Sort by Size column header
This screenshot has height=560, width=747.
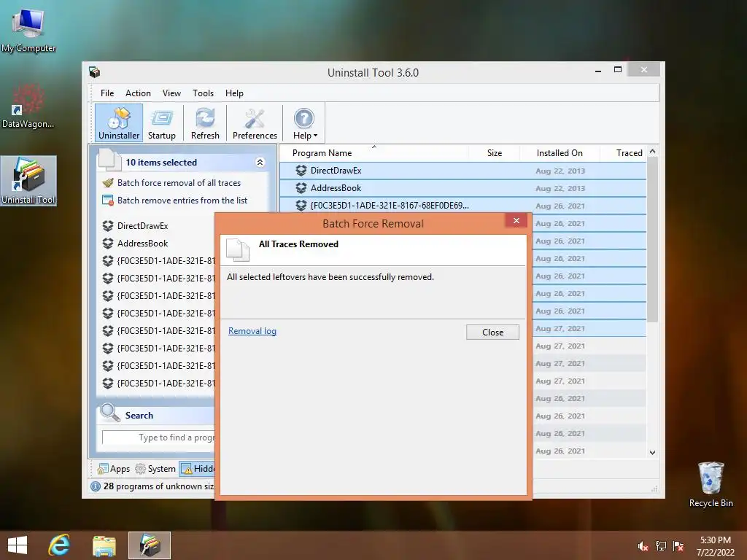tap(495, 153)
